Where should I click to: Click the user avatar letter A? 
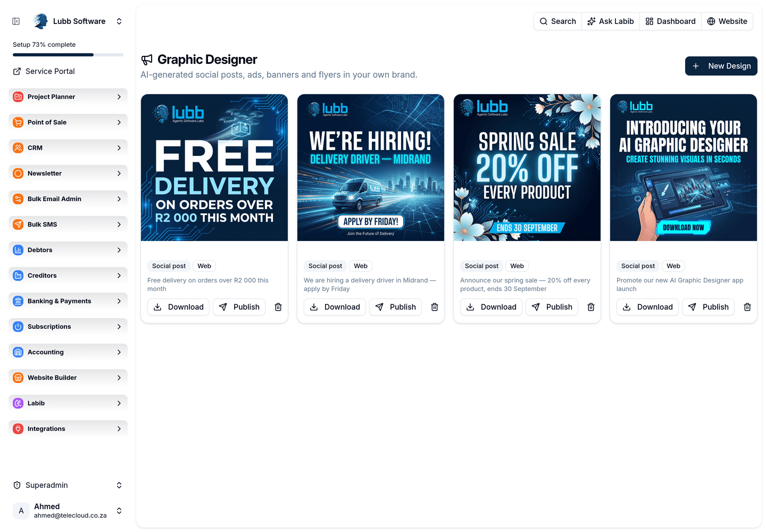click(21, 511)
